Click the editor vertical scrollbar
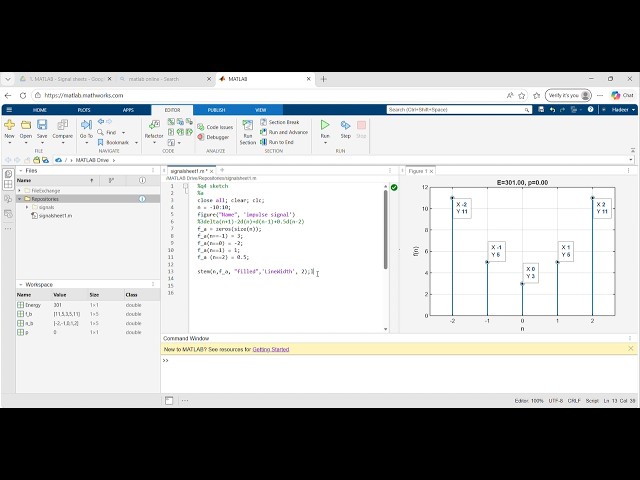The width and height of the screenshot is (640, 480). pos(385,230)
